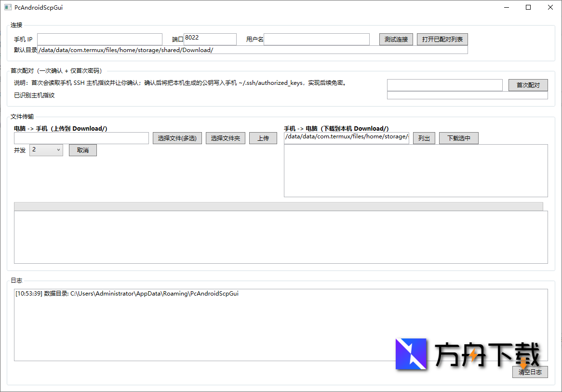This screenshot has height=392, width=562.
Task: Click the remote download path field
Action: [x=346, y=138]
